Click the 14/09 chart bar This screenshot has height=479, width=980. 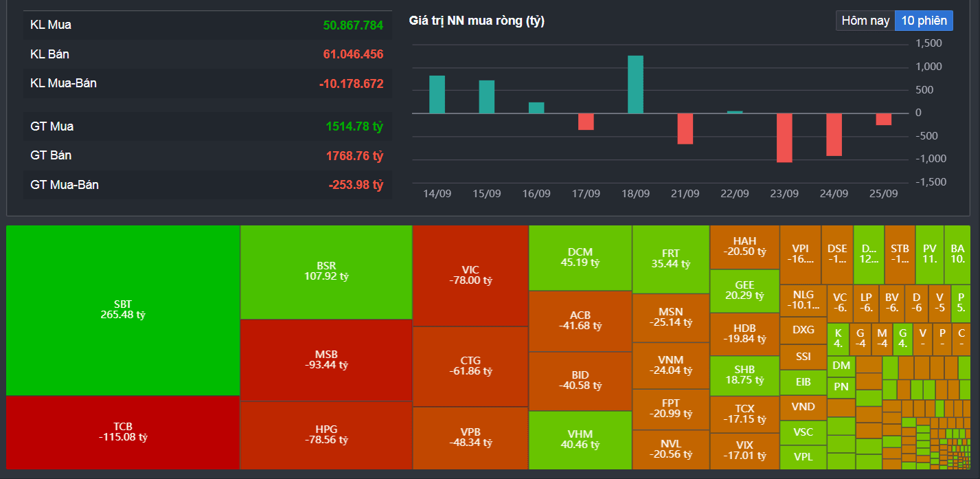(x=437, y=94)
